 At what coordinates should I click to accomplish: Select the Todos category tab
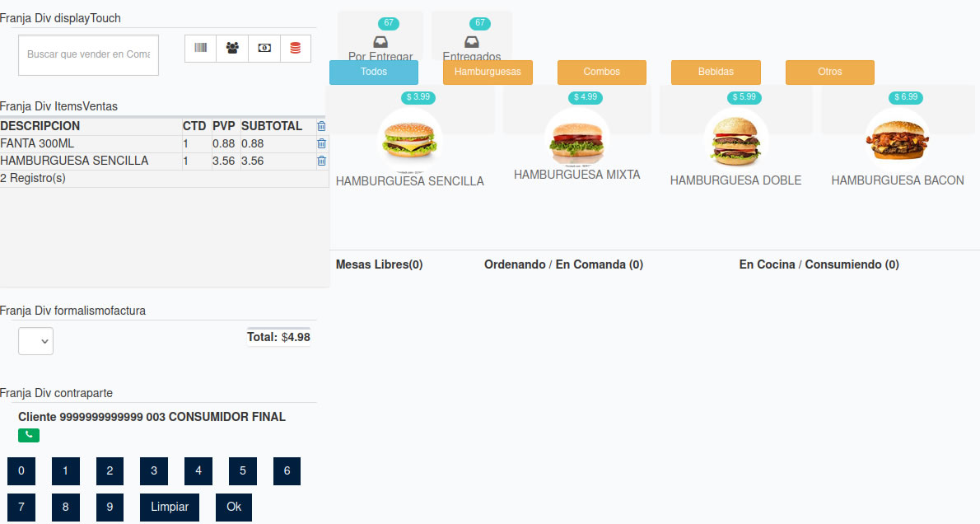374,73
